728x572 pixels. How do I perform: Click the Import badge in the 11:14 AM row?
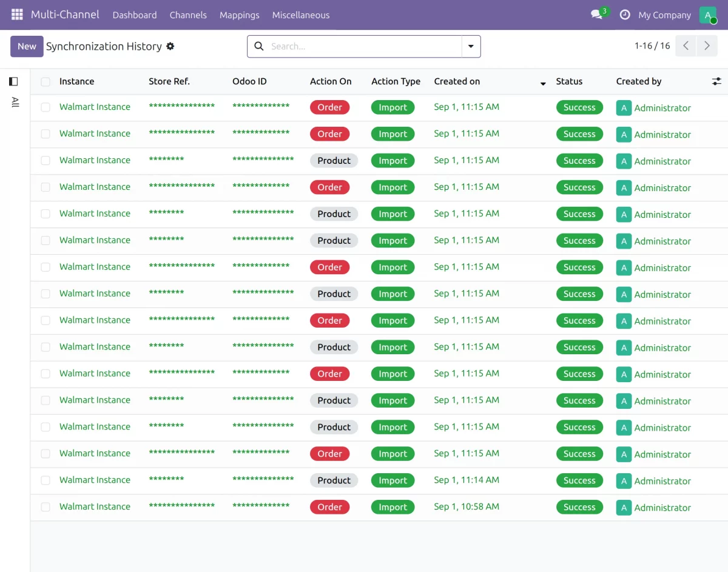click(x=393, y=480)
